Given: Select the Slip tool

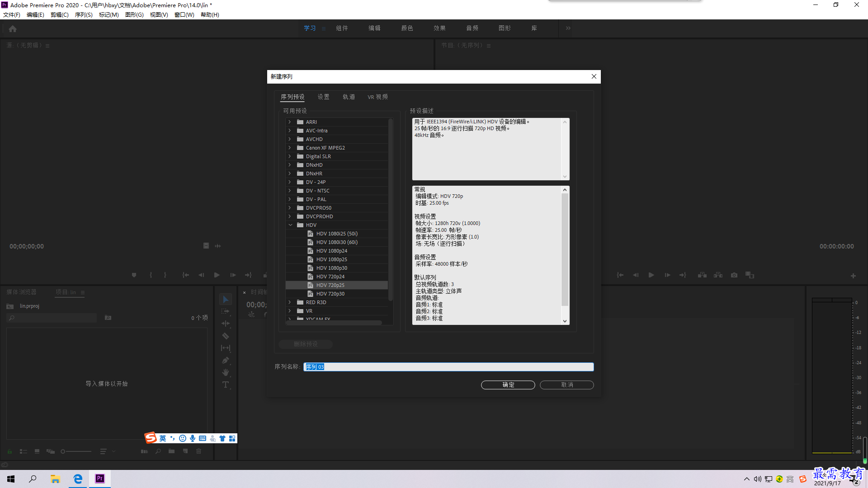Looking at the screenshot, I should 226,348.
